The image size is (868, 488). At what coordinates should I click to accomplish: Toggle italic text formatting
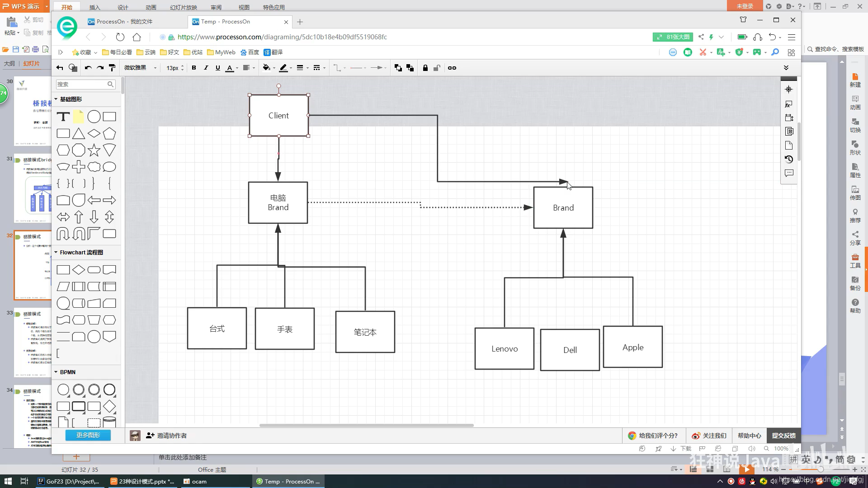coord(206,68)
